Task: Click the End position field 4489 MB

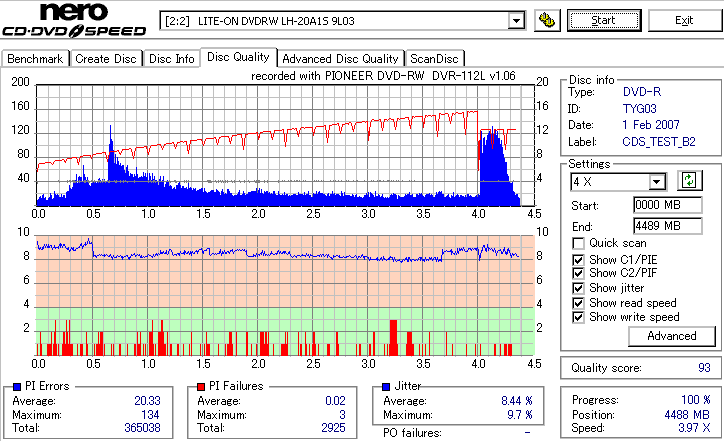Action: click(668, 226)
